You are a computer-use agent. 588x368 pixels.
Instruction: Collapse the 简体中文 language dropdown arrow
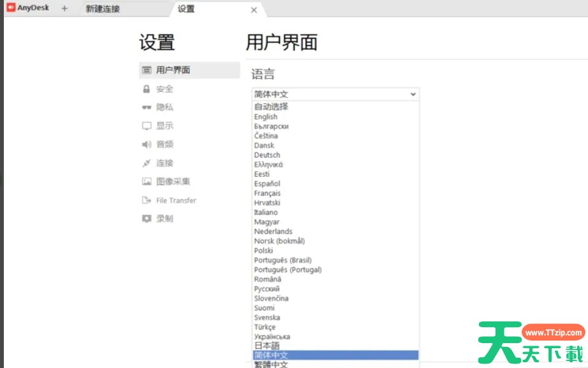click(413, 94)
